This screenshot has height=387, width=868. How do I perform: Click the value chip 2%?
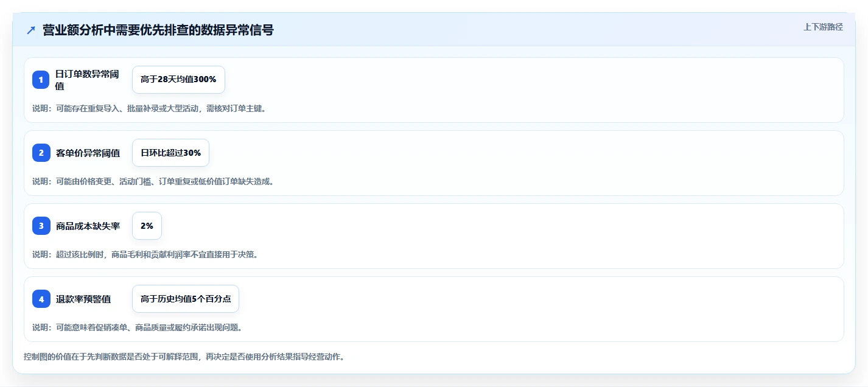click(x=147, y=226)
